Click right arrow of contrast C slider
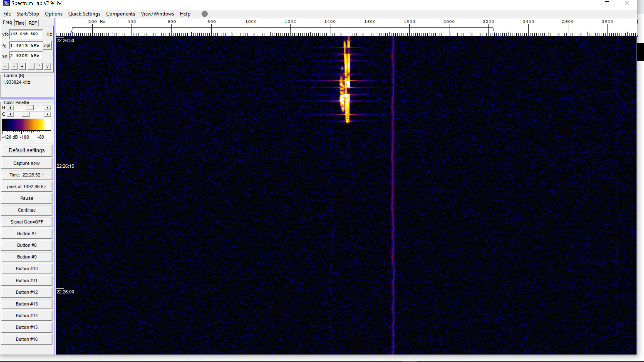 coord(47,114)
